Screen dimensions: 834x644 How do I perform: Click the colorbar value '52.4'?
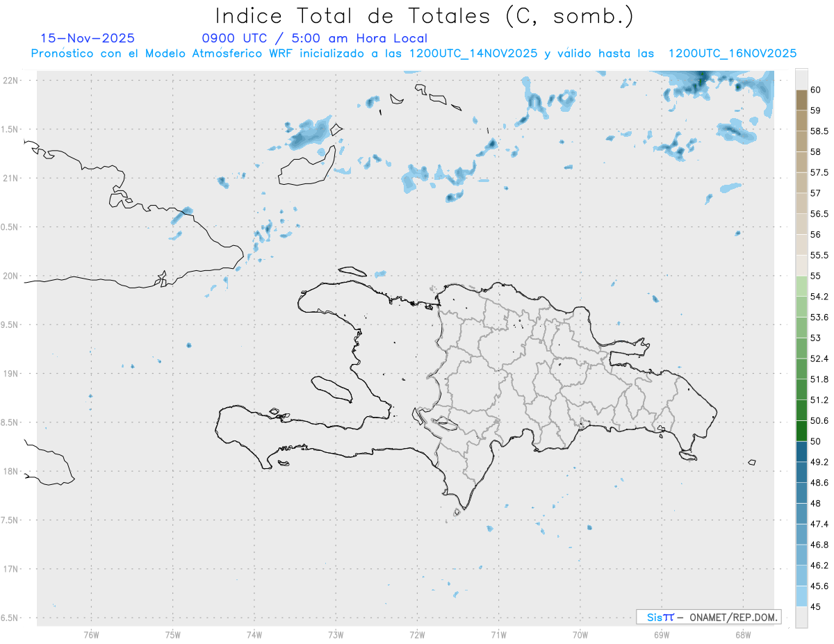819,358
